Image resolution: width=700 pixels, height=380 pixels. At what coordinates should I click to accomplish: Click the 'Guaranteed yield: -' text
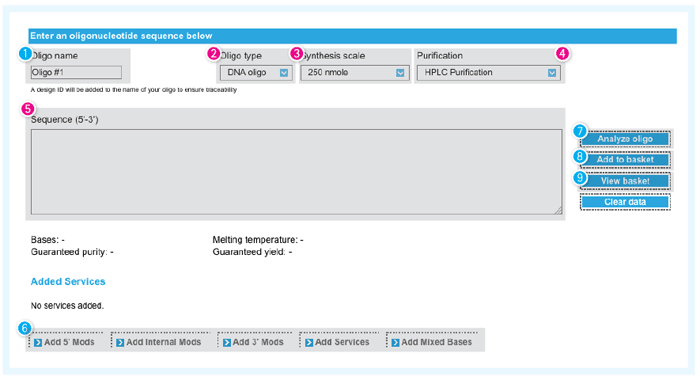[x=252, y=252]
